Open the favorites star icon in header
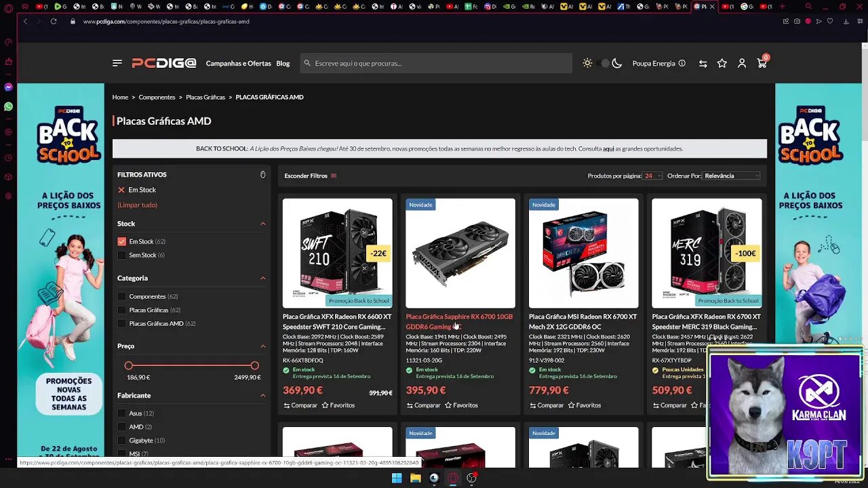The height and width of the screenshot is (488, 868). [x=722, y=63]
